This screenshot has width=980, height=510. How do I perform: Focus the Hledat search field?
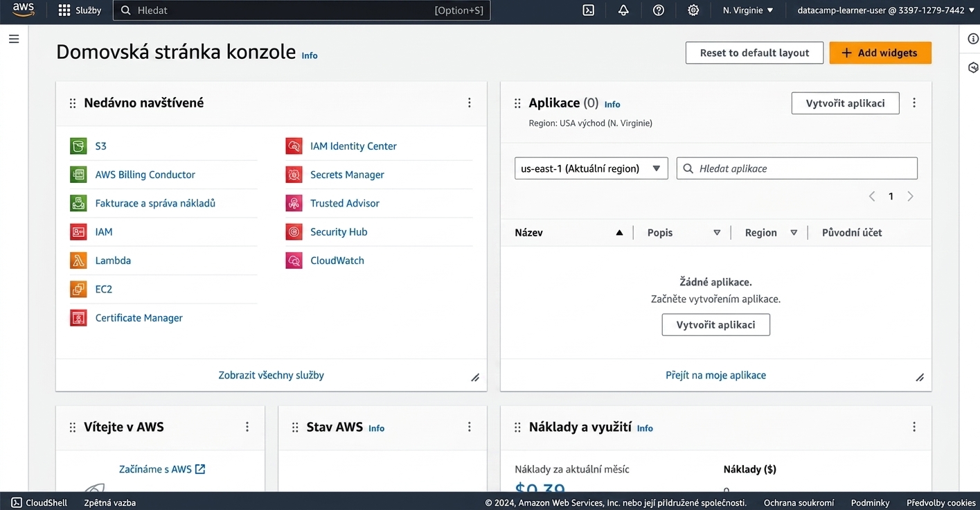[x=301, y=10]
